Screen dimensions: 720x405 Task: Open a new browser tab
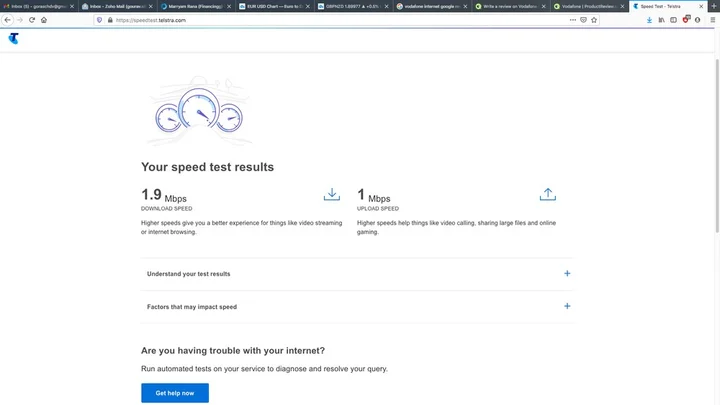[x=714, y=6]
